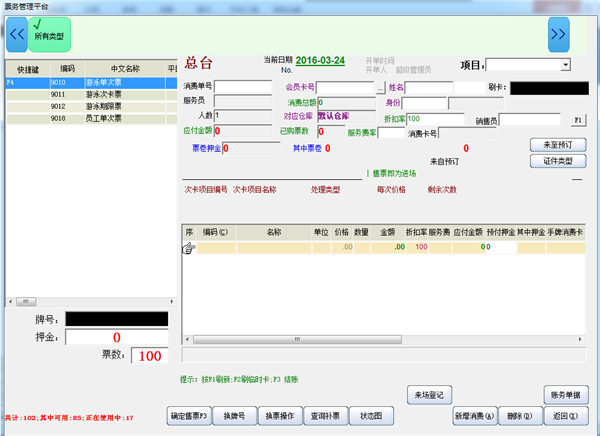Image resolution: width=600 pixels, height=436 pixels.
Task: Click the 新增消费(A) button
Action: coord(475,415)
